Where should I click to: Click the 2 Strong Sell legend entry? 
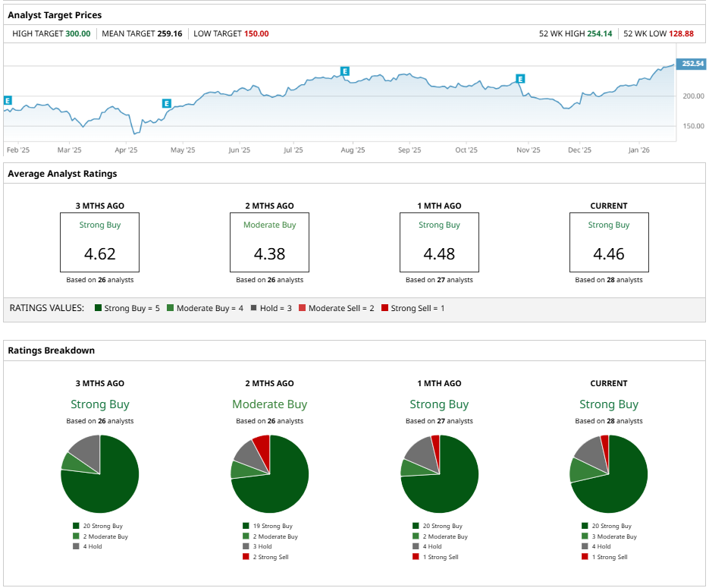tap(271, 557)
